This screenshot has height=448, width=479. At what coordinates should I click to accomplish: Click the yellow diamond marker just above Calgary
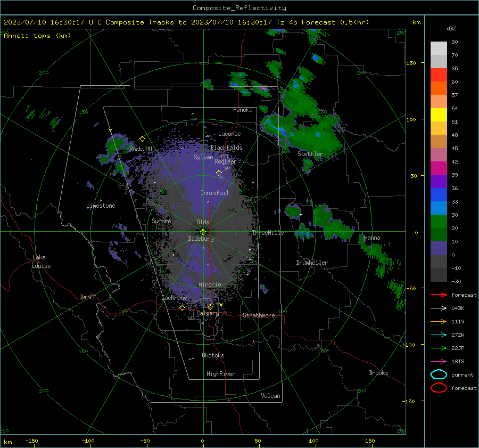(x=210, y=307)
